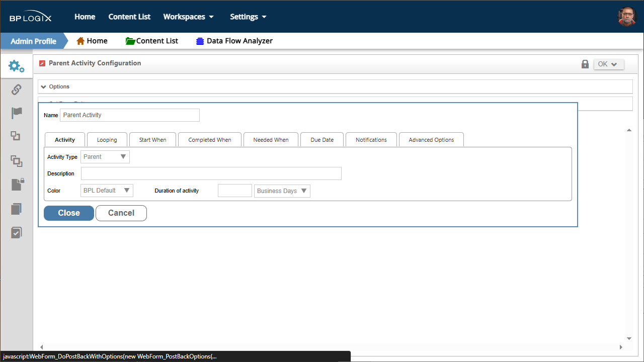The height and width of the screenshot is (362, 644).
Task: Open the checked box sidebar icon
Action: click(x=17, y=232)
